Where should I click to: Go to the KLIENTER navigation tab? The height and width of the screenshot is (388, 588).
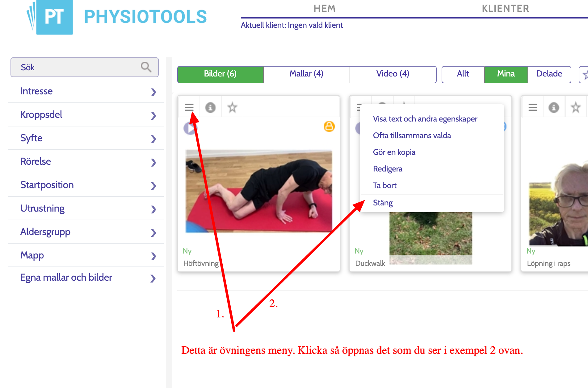click(506, 8)
